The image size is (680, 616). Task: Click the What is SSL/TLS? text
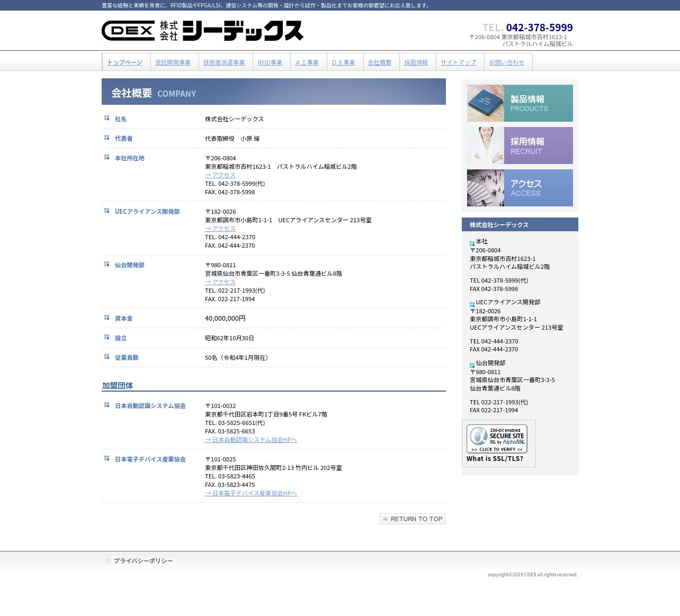(x=495, y=459)
